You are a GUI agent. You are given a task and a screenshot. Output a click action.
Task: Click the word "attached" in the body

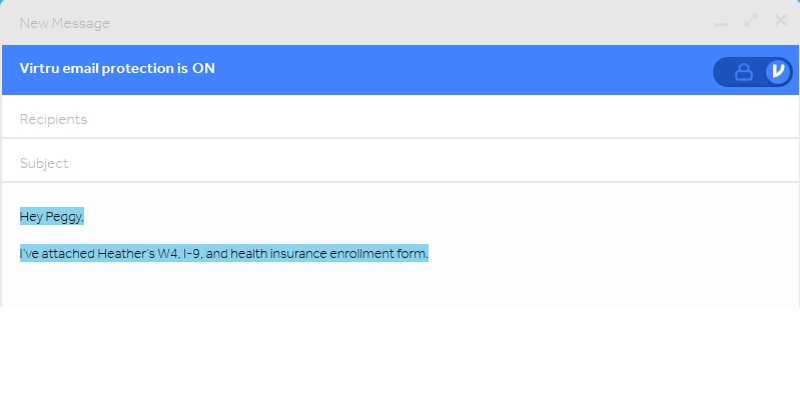[68, 254]
